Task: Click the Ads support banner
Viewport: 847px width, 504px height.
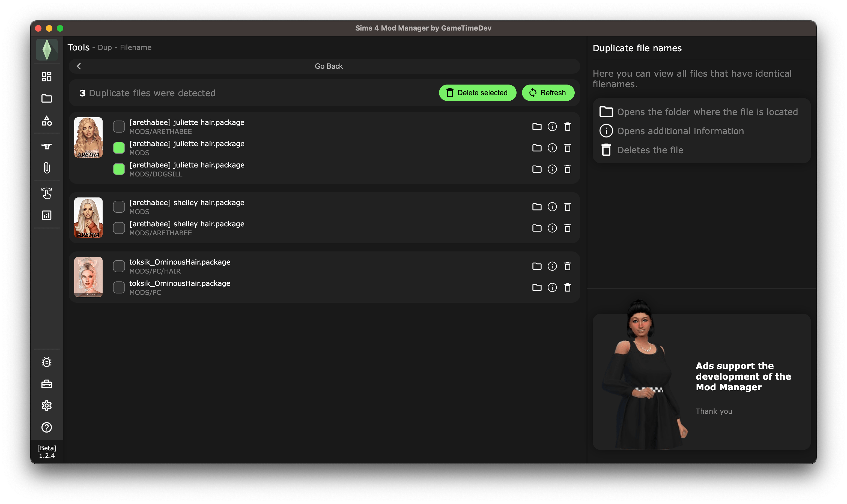Action: click(701, 382)
